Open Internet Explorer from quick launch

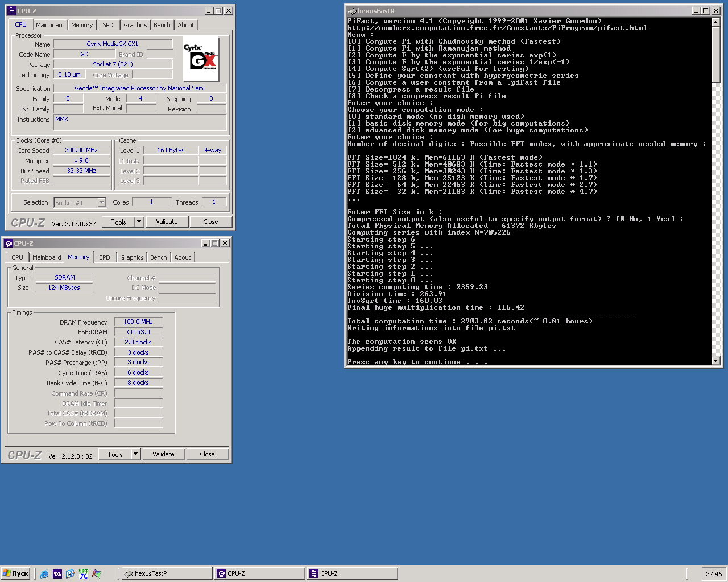(x=44, y=574)
